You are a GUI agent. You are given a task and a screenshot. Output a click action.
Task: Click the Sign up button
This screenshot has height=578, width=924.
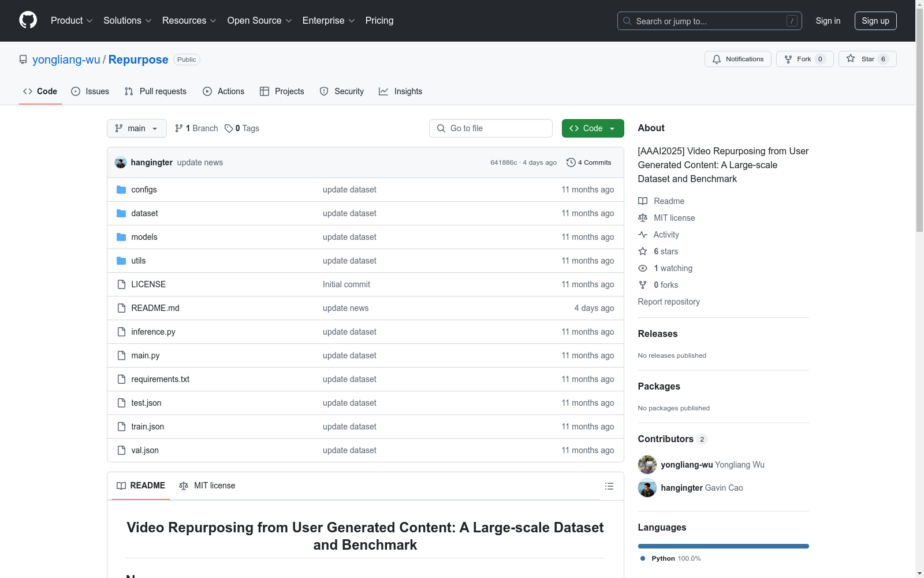click(x=875, y=21)
